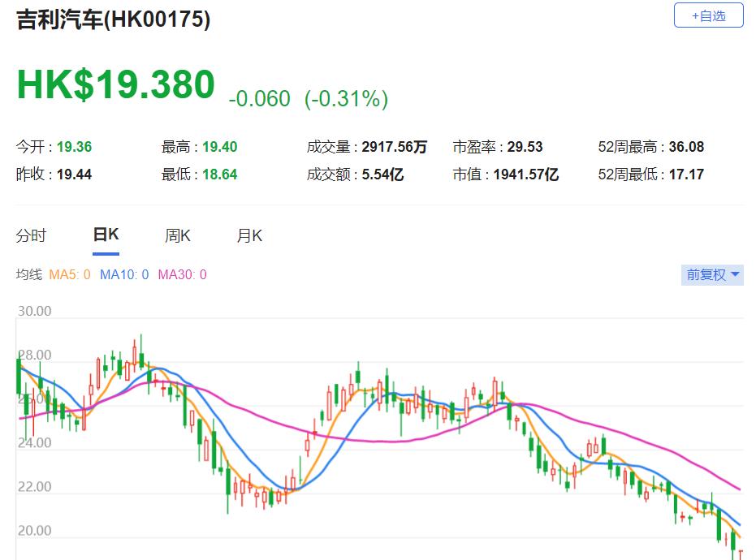The image size is (756, 560).
Task: Click the 均线 moving average legend label
Action: tap(29, 274)
